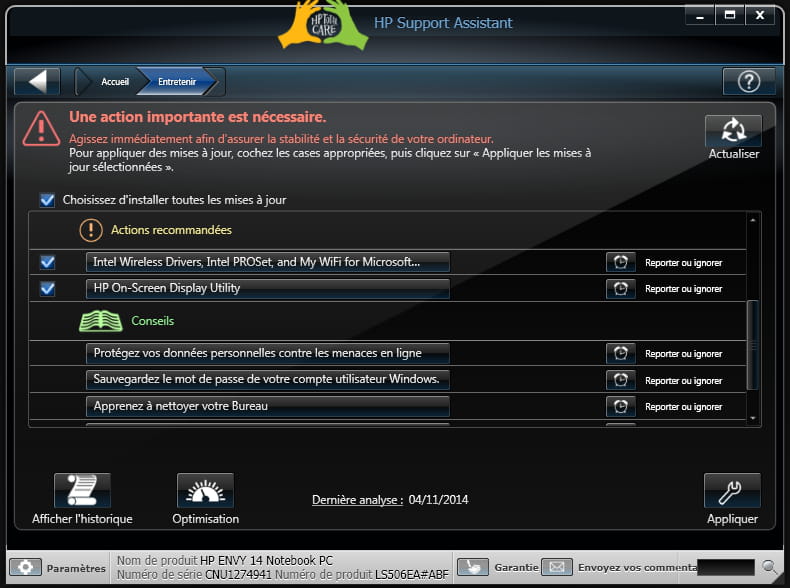790x588 pixels.
Task: Click the clock icon beside HP On-Screen Display Utility
Action: tap(621, 289)
